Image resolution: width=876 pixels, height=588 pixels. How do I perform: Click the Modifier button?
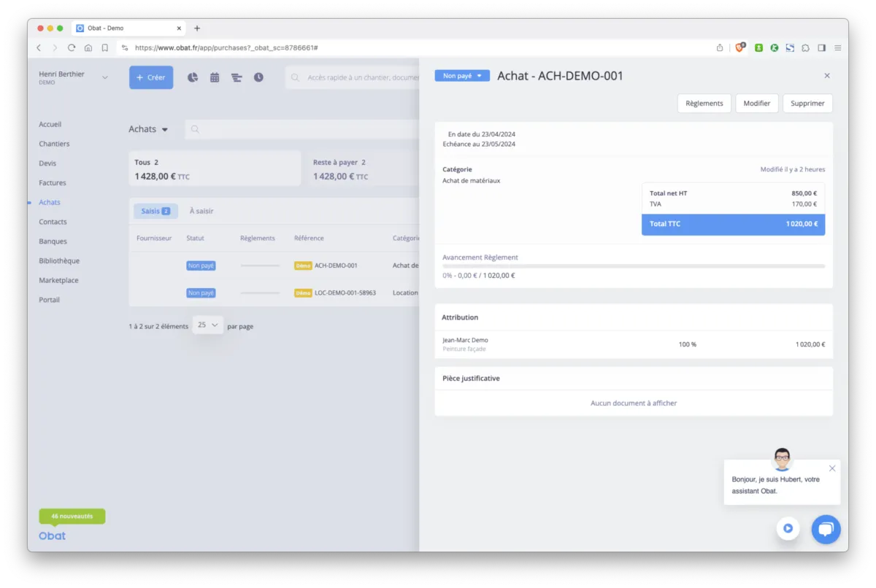point(757,104)
